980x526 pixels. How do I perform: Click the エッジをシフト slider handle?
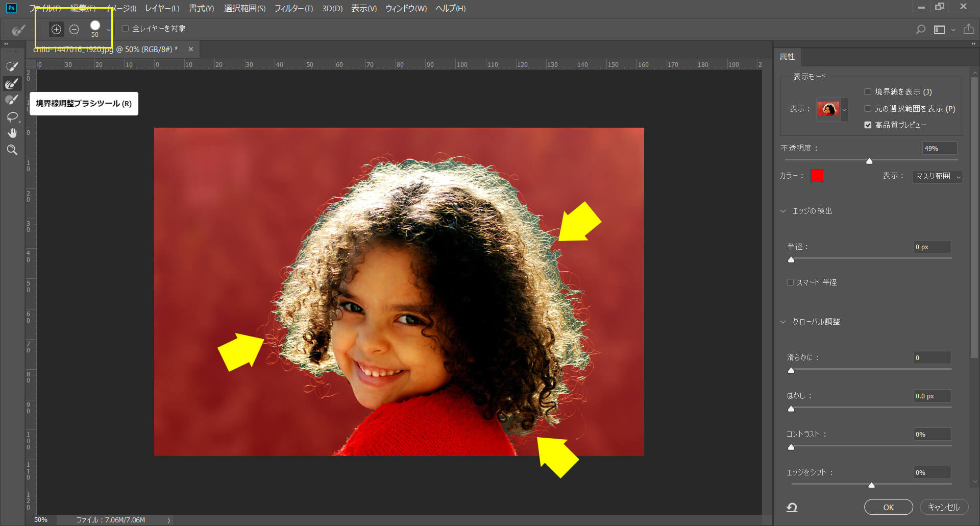tap(871, 485)
